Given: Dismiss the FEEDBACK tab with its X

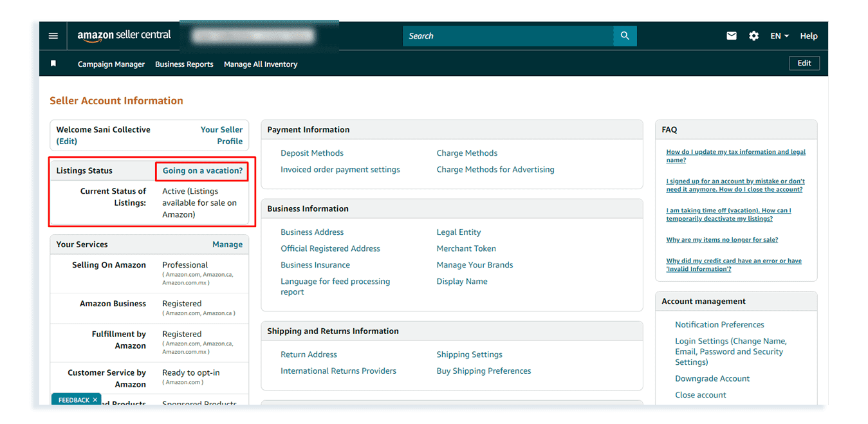Looking at the screenshot, I should pos(94,400).
